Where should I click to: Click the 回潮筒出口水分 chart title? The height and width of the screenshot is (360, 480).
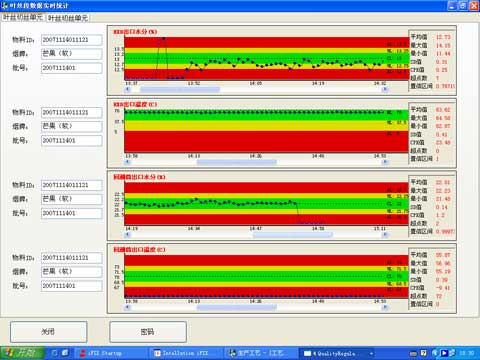click(x=139, y=177)
